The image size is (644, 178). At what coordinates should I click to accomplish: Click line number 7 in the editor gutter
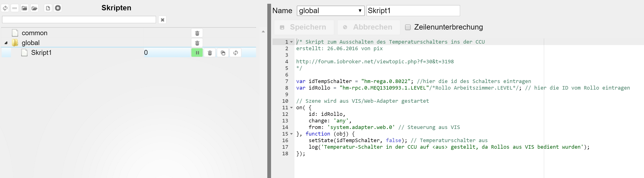click(287, 81)
